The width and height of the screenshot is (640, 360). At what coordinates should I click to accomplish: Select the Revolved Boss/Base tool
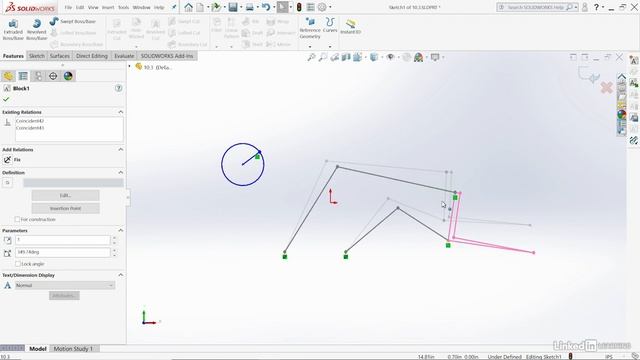[37, 29]
